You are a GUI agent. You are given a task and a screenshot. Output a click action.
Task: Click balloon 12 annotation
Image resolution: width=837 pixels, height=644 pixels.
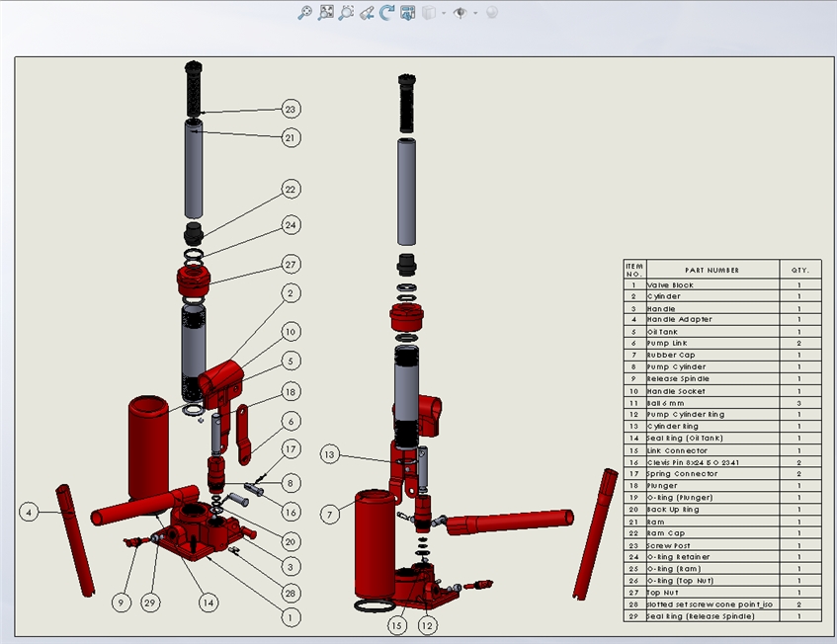pos(427,626)
